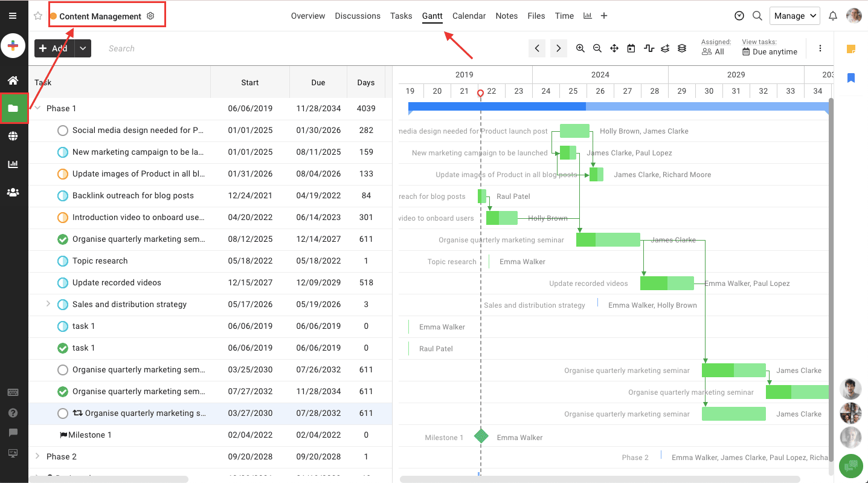Switch to the Calendar tab
The width and height of the screenshot is (868, 483).
tap(469, 16)
